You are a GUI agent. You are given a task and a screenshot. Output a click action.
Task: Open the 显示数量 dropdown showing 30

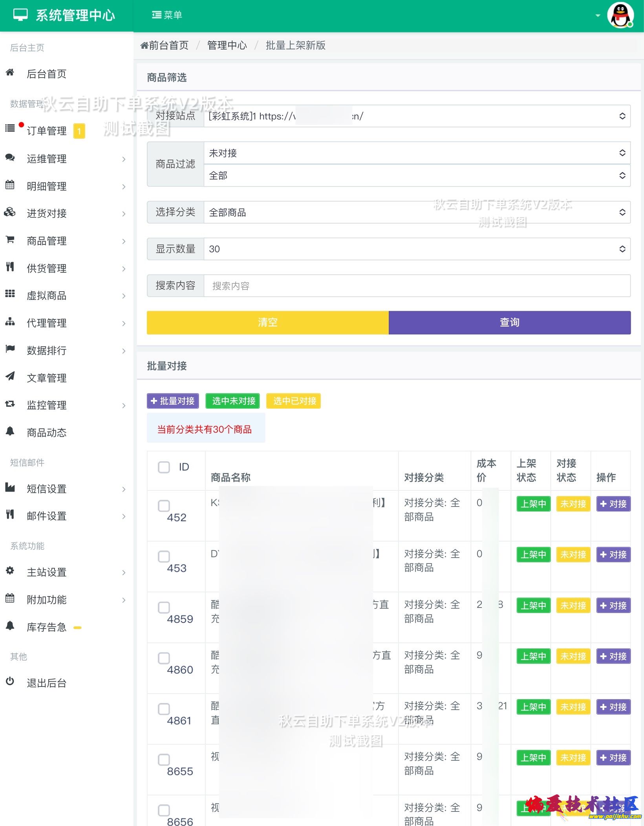coord(417,249)
